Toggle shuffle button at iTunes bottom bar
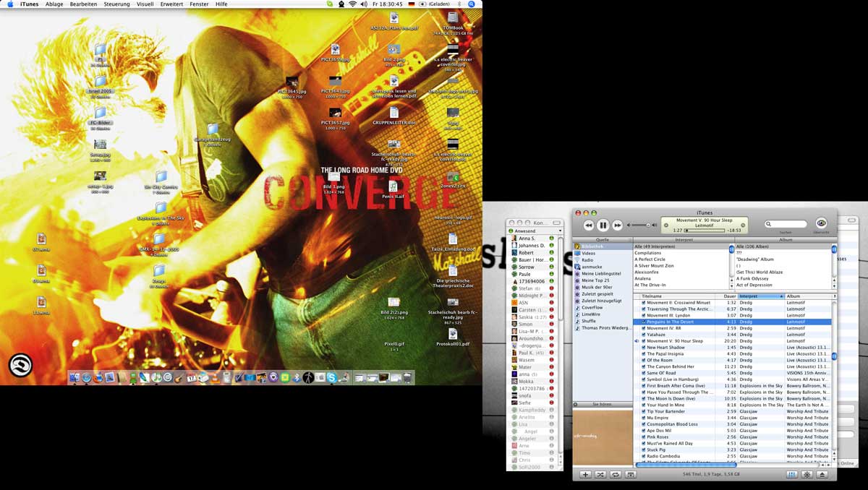 600,474
